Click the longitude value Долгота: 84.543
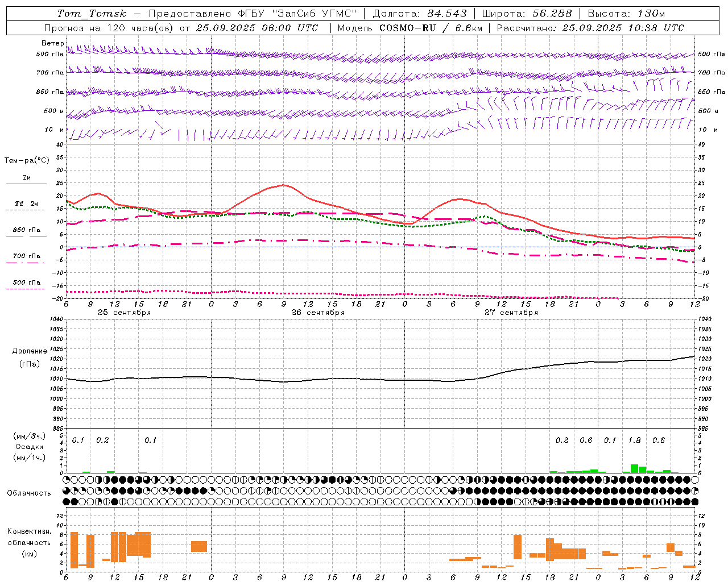This screenshot has height=582, width=728. click(x=420, y=14)
